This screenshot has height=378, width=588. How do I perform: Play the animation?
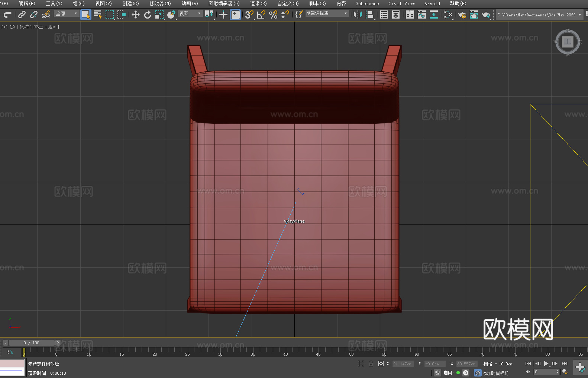click(x=546, y=364)
